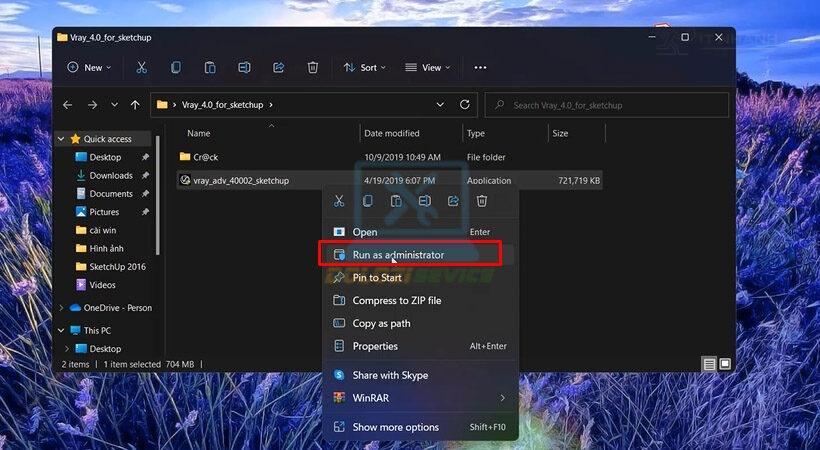820x450 pixels.
Task: Click the Delete icon in the context menu
Action: (x=482, y=201)
